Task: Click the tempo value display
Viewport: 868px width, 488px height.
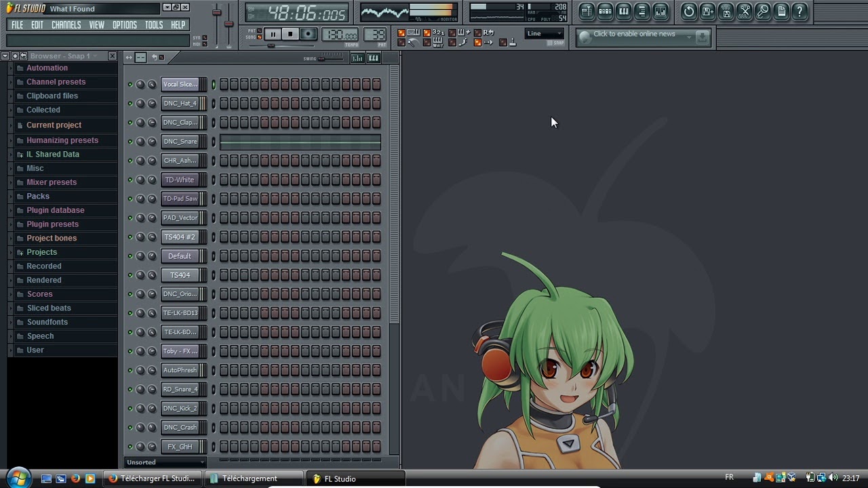Action: tap(340, 35)
